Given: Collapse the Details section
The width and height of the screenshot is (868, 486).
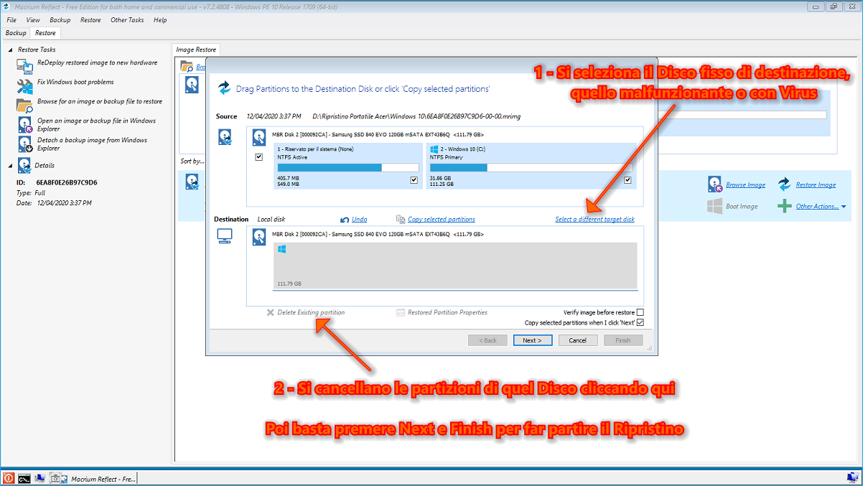Looking at the screenshot, I should pos(11,166).
